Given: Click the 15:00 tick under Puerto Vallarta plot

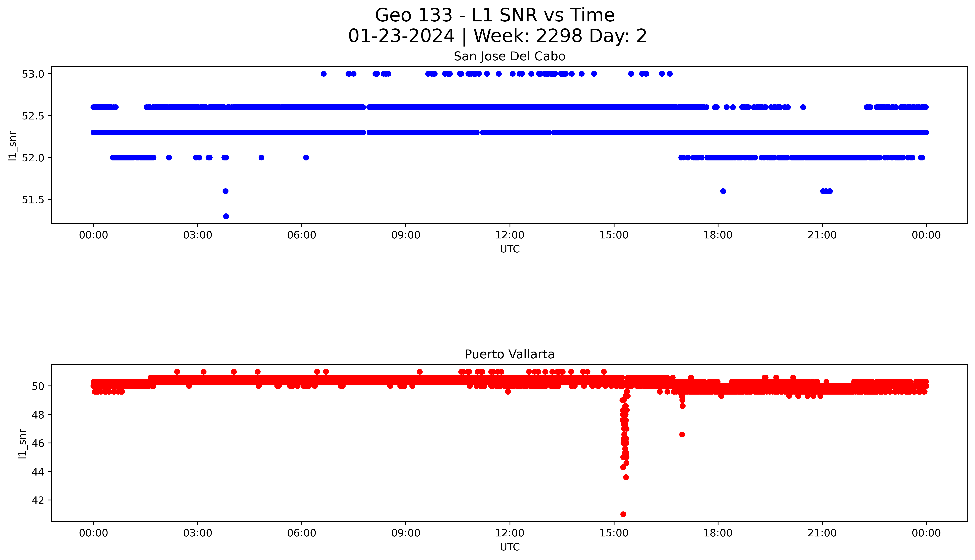Looking at the screenshot, I should pyautogui.click(x=614, y=533).
